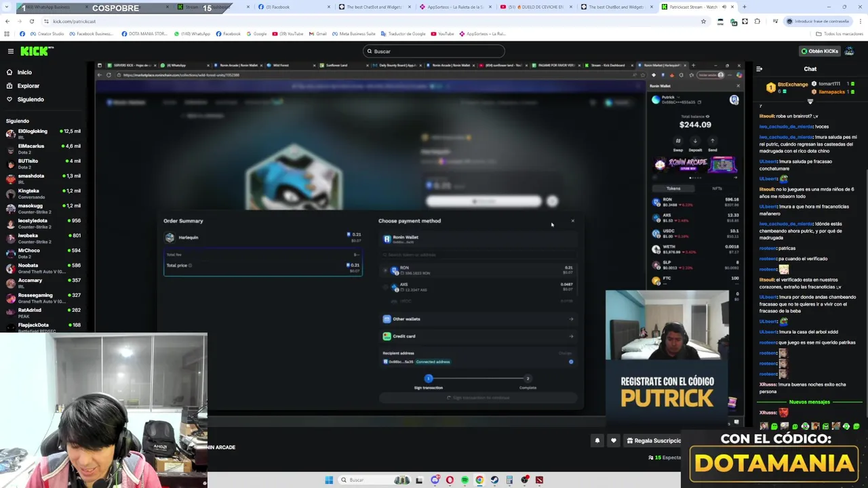Viewport: 868px width, 488px height.
Task: Open BUTIsito channel in following list
Action: click(43, 163)
